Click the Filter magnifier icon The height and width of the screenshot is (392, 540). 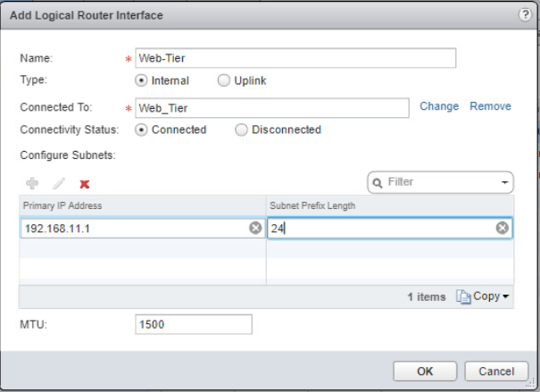pyautogui.click(x=378, y=182)
